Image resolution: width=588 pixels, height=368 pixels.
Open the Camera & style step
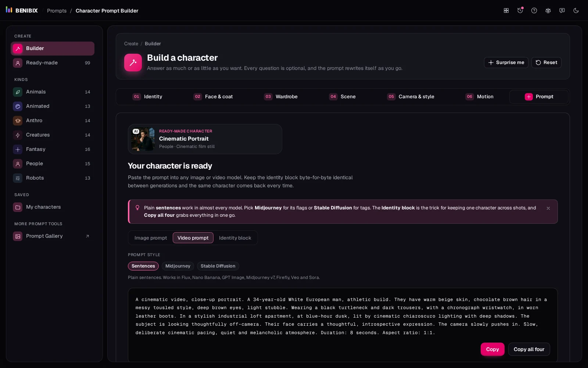tap(411, 97)
